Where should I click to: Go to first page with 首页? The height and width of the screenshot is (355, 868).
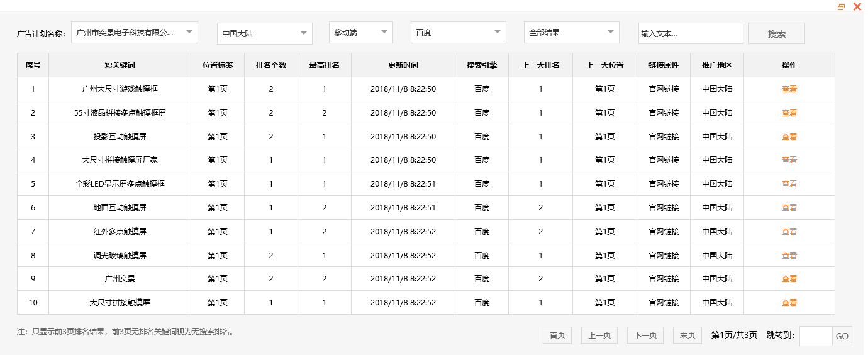click(557, 336)
